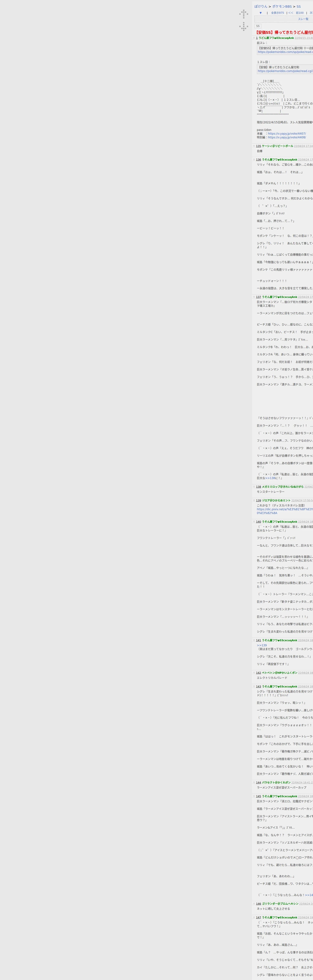Click the triangle icon beside post 145
The image size is (313, 980).
[x=254, y=796]
